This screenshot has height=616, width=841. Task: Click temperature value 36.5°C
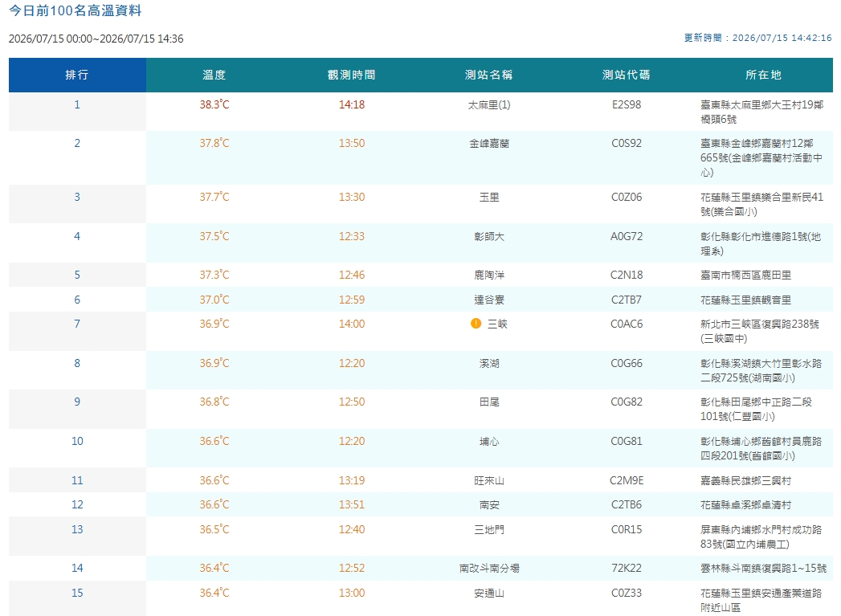click(214, 529)
